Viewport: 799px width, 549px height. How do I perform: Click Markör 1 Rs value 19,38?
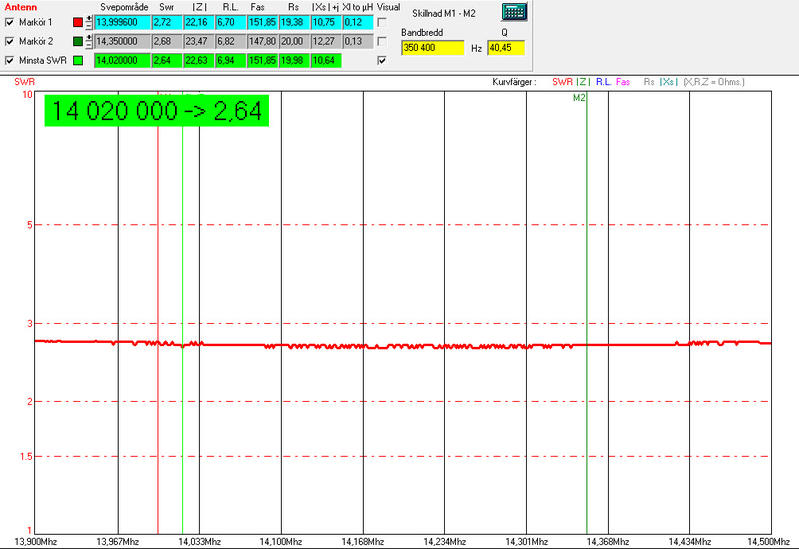pos(294,22)
